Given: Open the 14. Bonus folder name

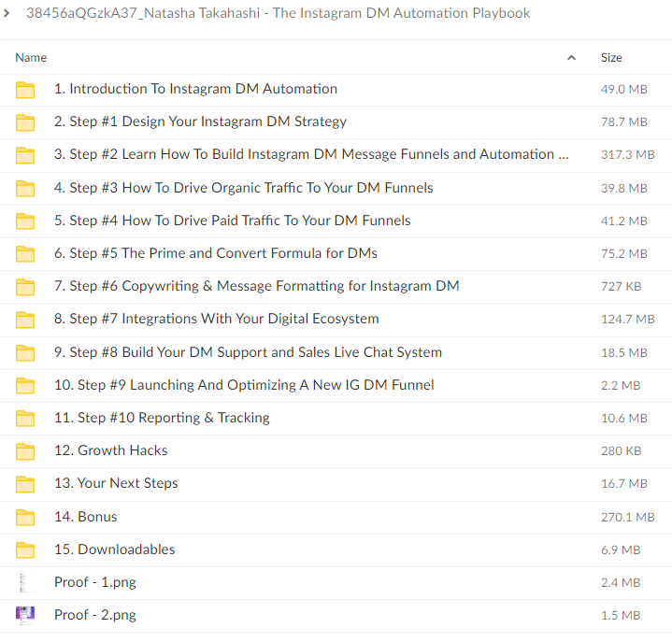Looking at the screenshot, I should 85,517.
